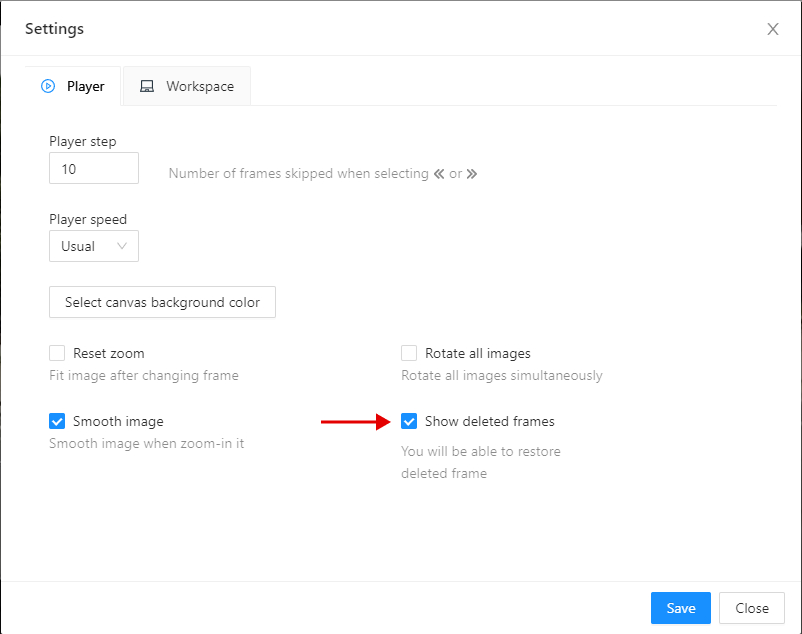The height and width of the screenshot is (634, 802).
Task: Disable the Smooth image checkbox
Action: pyautogui.click(x=57, y=421)
